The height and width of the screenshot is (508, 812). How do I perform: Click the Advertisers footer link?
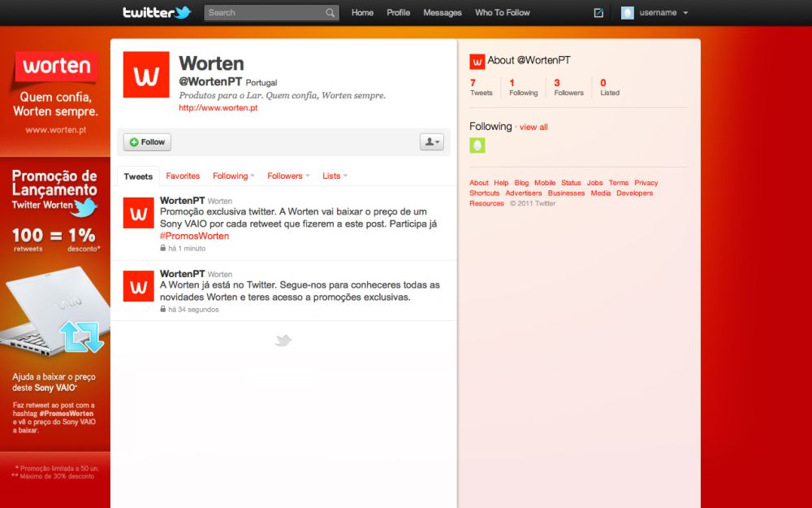[x=524, y=193]
